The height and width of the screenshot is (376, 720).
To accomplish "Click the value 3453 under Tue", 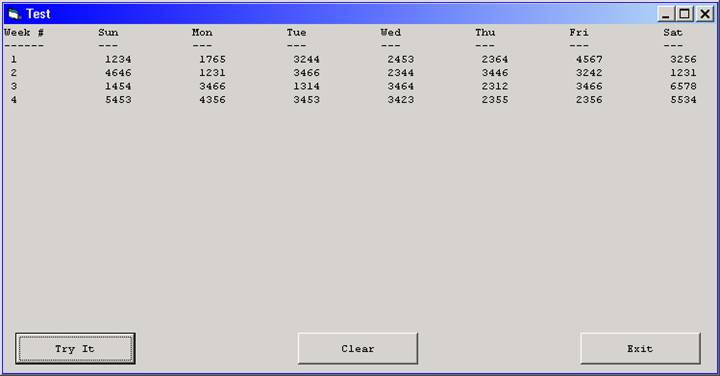I will point(306,100).
